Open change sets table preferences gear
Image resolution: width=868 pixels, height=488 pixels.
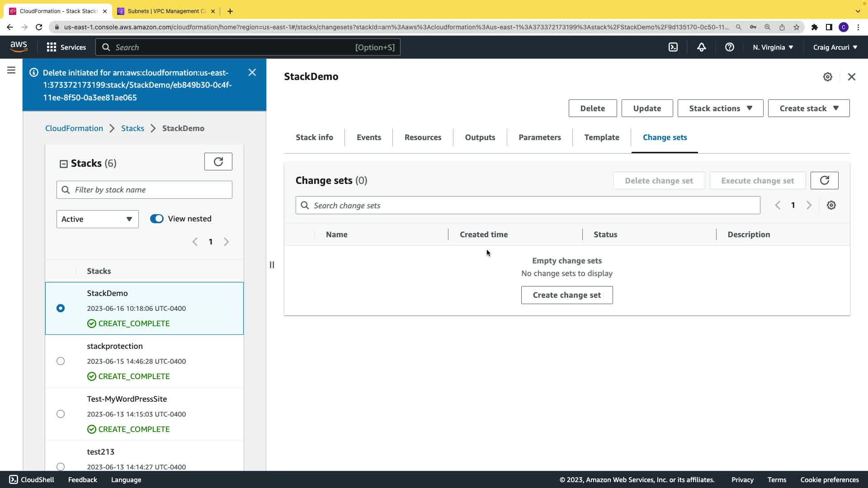831,205
